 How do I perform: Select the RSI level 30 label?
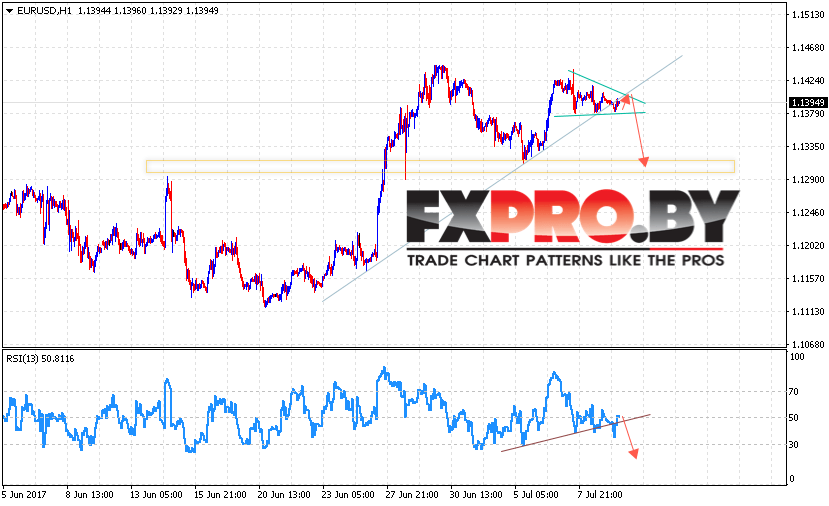pos(794,445)
